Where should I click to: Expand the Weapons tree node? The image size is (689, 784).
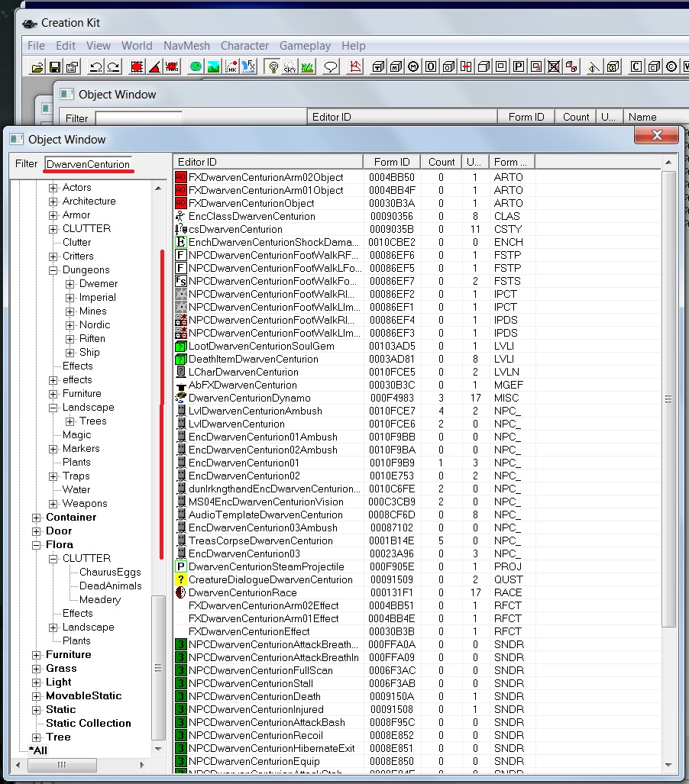[x=53, y=504]
